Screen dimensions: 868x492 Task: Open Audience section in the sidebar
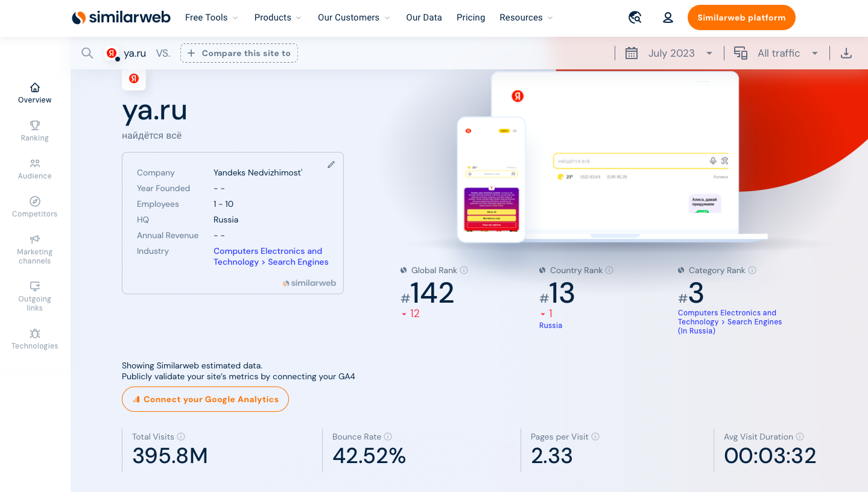pos(35,169)
